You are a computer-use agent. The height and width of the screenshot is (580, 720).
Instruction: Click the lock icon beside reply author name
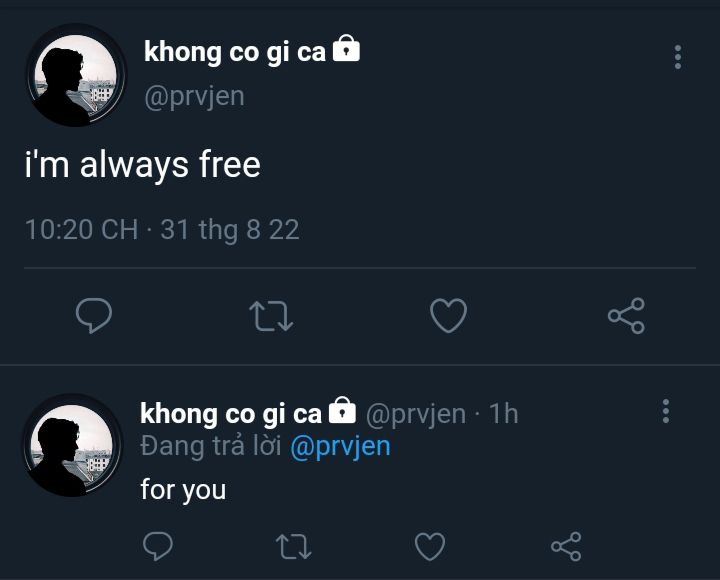(342, 410)
